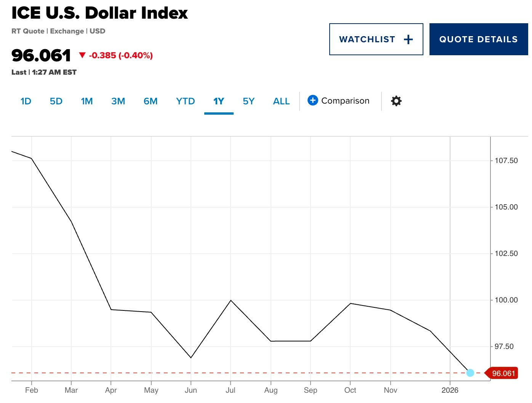
Task: Click the ICE U.S. Dollar Index title
Action: point(99,13)
